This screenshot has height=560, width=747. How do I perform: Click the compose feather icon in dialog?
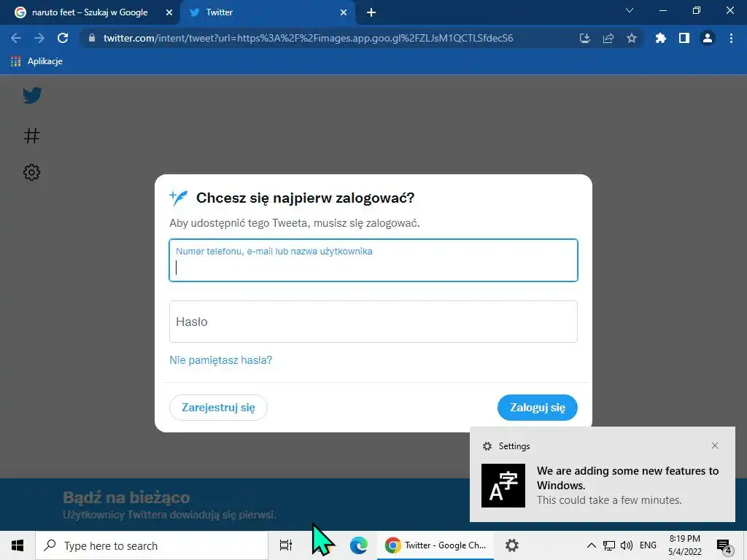point(179,198)
